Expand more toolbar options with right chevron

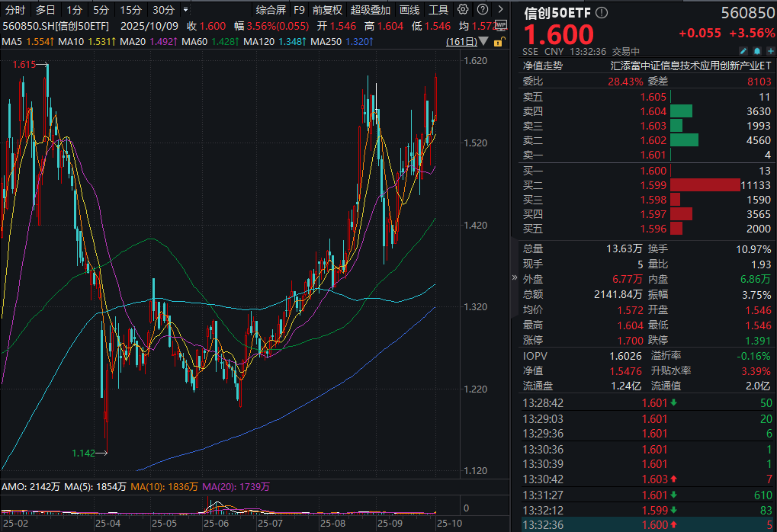coord(499,10)
